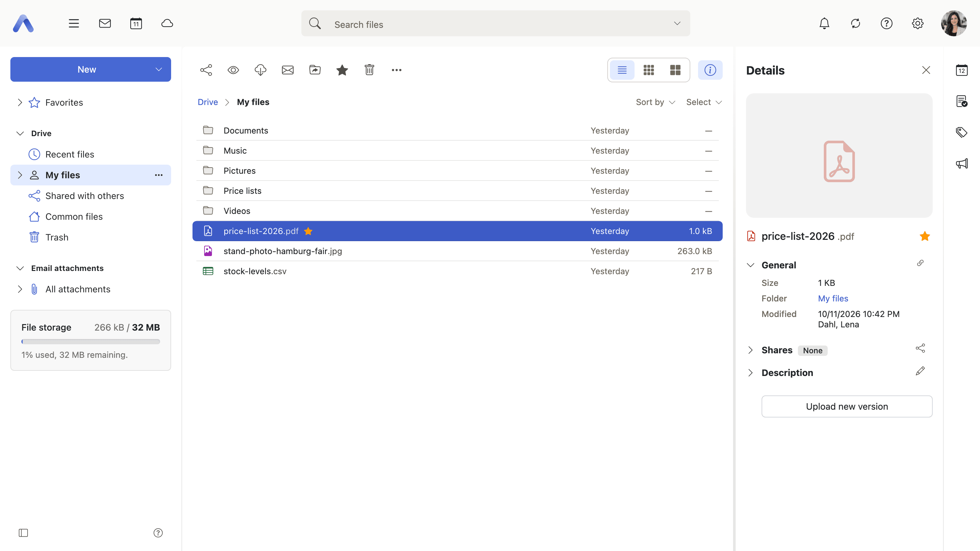Open the Drive cloud icon
This screenshot has height=551, width=980.
pyautogui.click(x=167, y=24)
